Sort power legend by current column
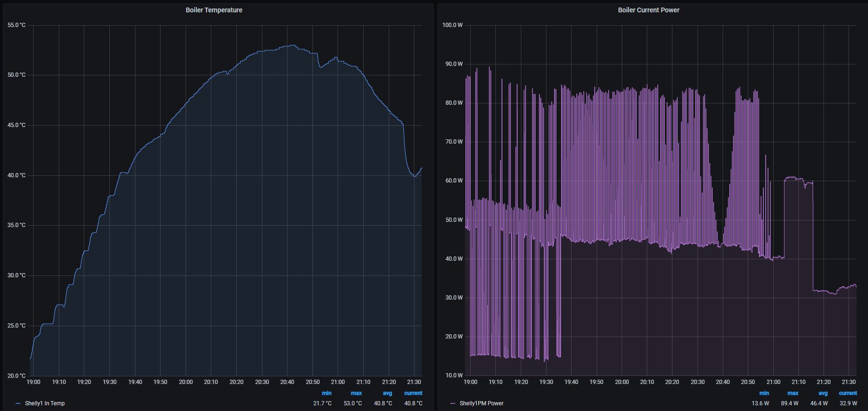Screen dimensions: 868x411 [x=848, y=393]
